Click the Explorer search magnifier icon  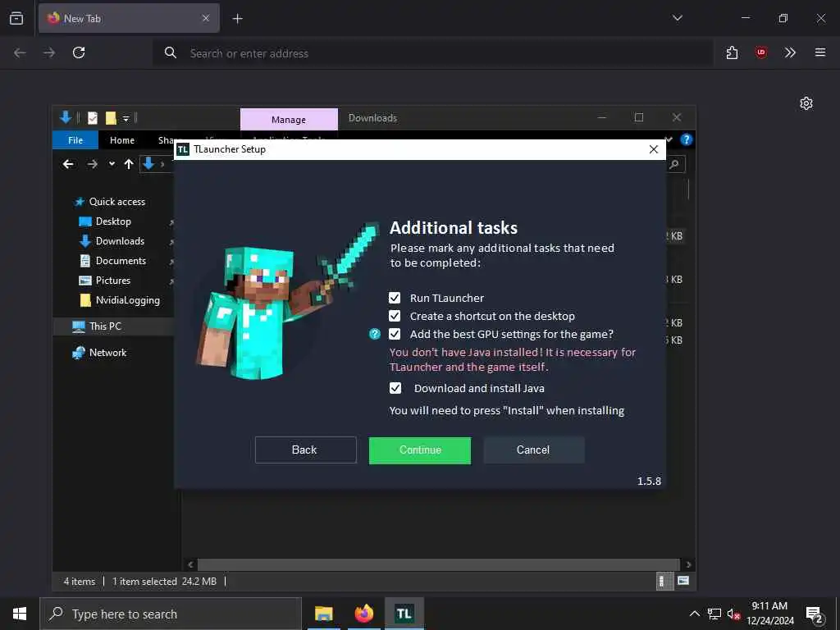click(674, 164)
